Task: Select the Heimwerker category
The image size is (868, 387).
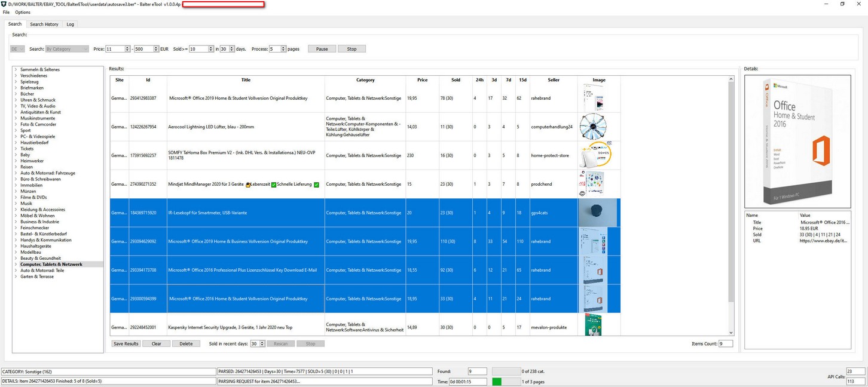Action: click(32, 161)
